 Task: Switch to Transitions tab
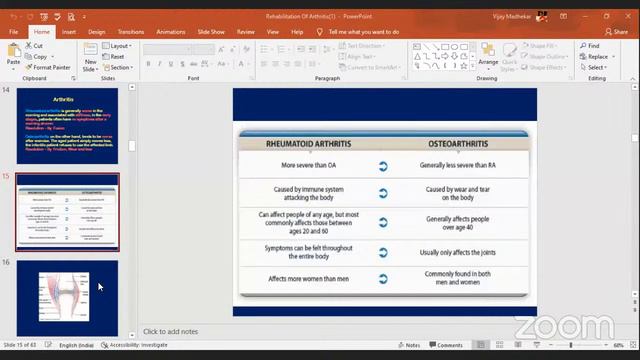pos(131,32)
